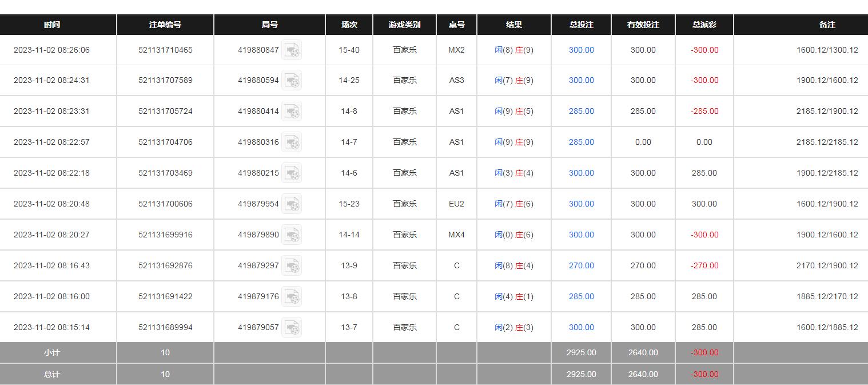Open video replay for round 419879057
Image resolution: width=868 pixels, height=385 pixels.
292,328
